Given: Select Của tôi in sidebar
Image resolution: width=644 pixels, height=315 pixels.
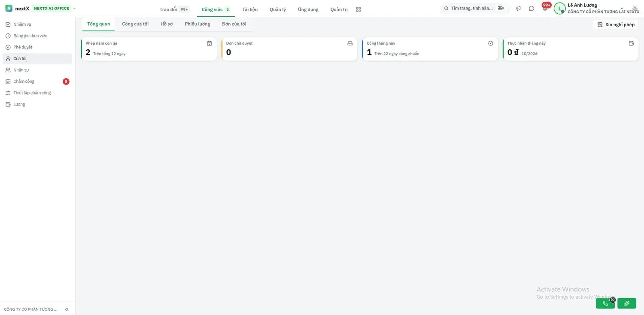Looking at the screenshot, I should (x=37, y=59).
